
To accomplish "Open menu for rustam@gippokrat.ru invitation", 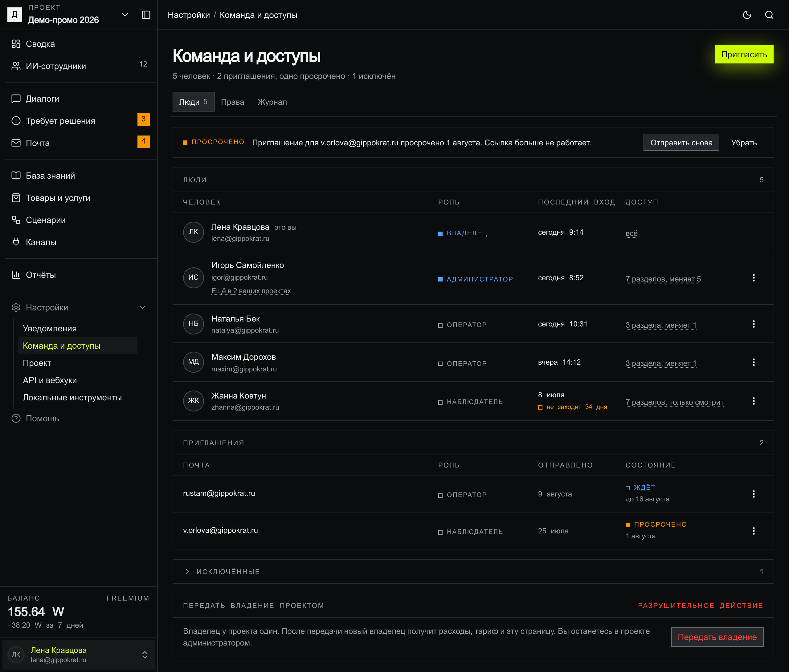I will coord(754,494).
